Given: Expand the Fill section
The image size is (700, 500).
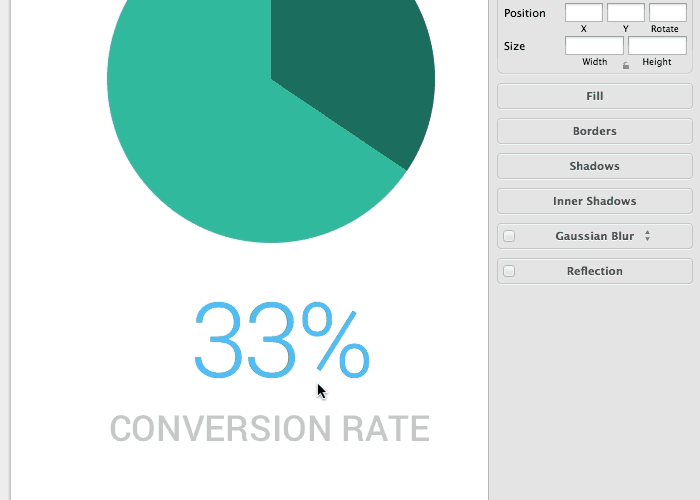Looking at the screenshot, I should click(x=595, y=96).
